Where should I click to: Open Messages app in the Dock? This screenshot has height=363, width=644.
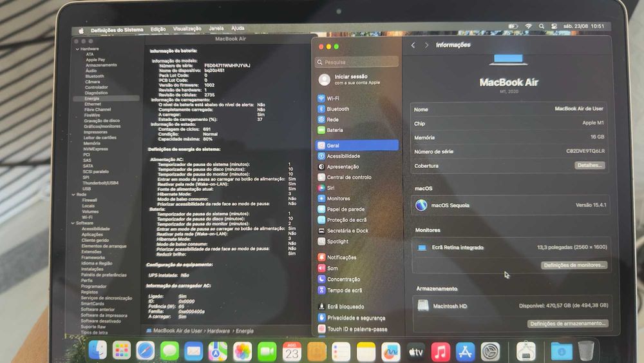169,351
